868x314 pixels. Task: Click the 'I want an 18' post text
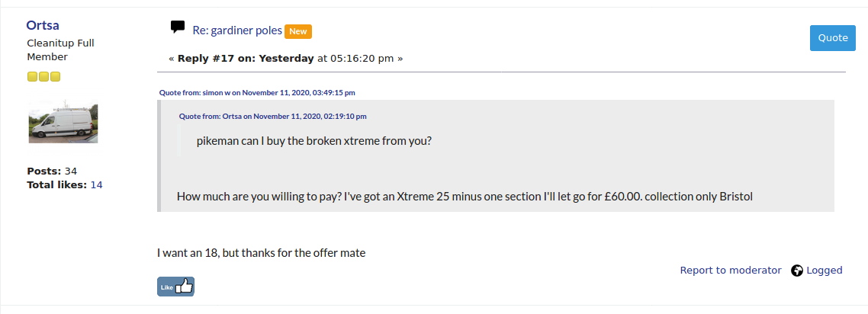pos(262,253)
